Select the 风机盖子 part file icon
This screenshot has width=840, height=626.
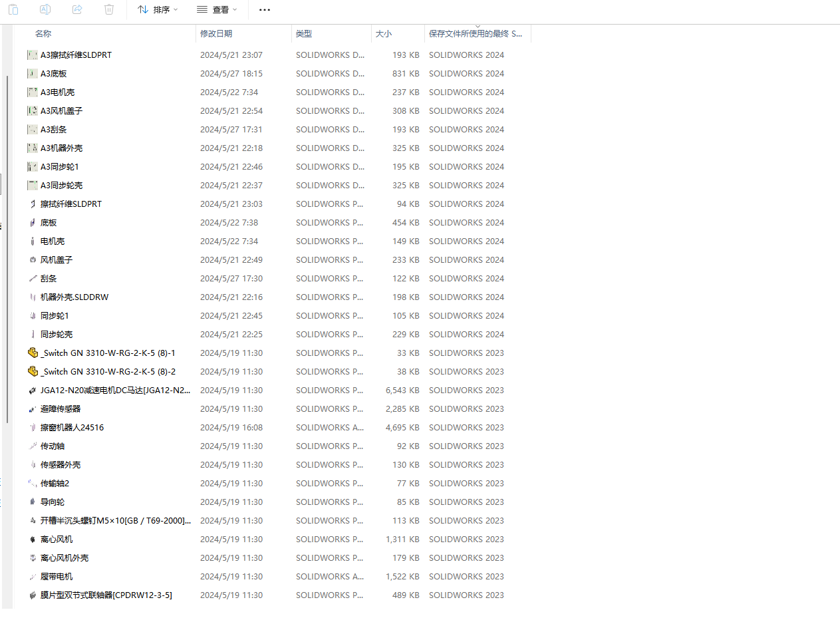tap(33, 259)
